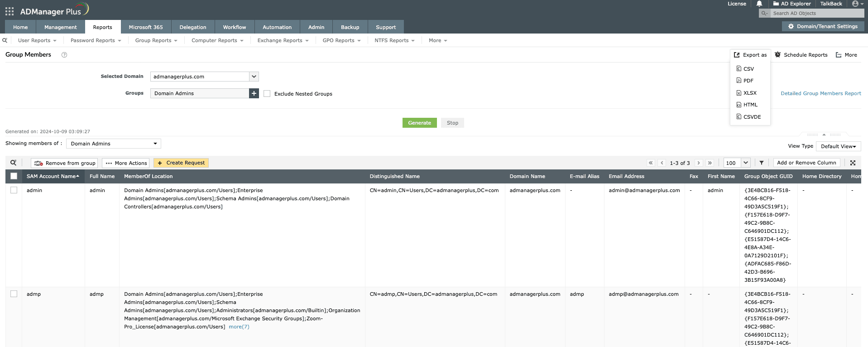Open the notifications bell icon

click(x=759, y=4)
